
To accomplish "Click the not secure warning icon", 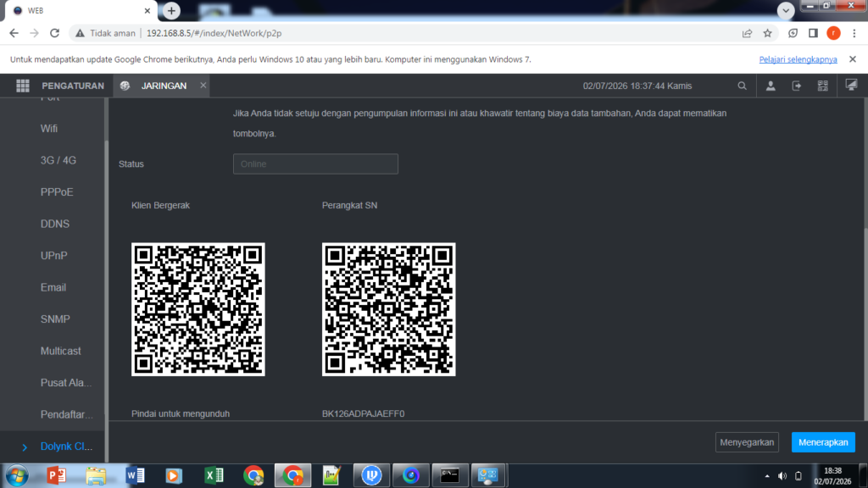I will (x=81, y=33).
